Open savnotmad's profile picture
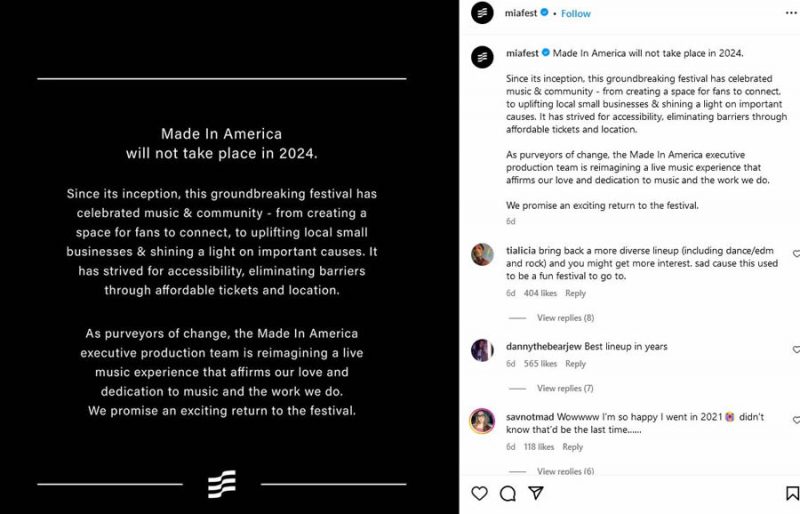The height and width of the screenshot is (514, 800). pyautogui.click(x=482, y=420)
